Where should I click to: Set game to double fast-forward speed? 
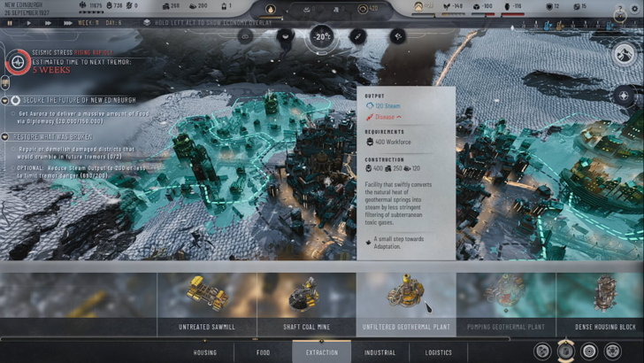point(48,23)
